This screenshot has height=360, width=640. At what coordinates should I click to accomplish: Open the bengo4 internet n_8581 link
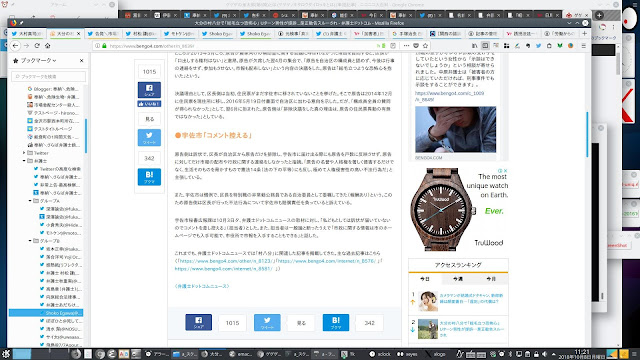coord(223,269)
